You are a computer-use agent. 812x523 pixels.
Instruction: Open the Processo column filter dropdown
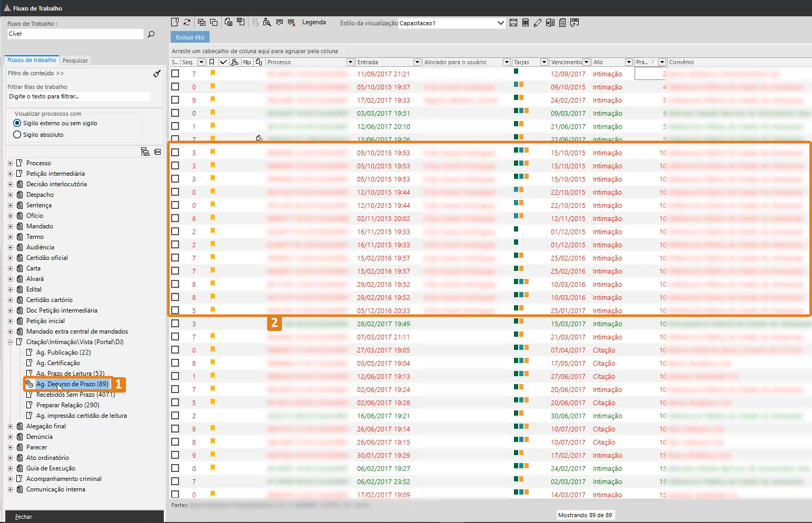(350, 62)
